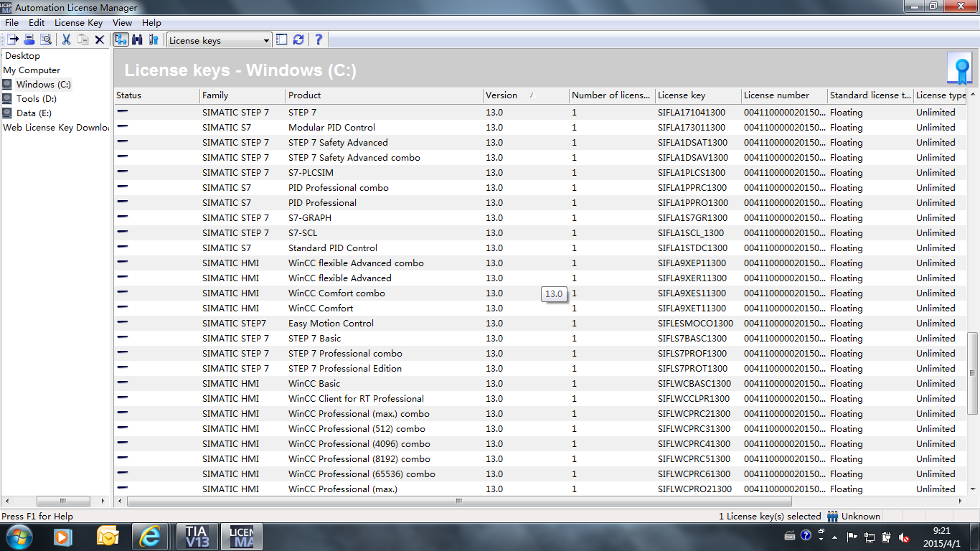Select the S7-SCL product row
This screenshot has height=551, width=980.
pos(303,233)
